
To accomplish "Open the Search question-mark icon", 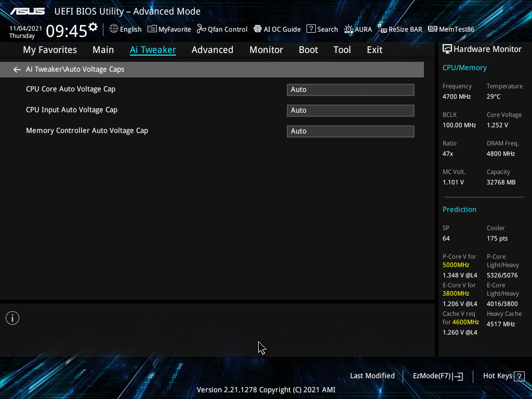I will click(x=311, y=29).
